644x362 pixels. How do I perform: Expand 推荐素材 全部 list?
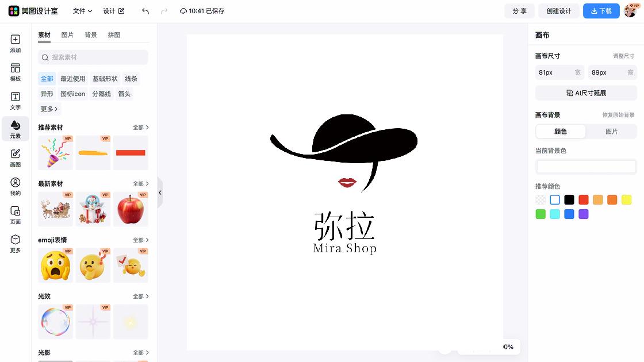click(x=140, y=128)
